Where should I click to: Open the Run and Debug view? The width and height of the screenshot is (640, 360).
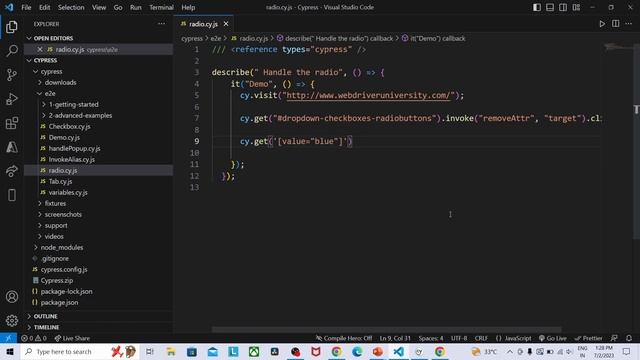(12, 99)
